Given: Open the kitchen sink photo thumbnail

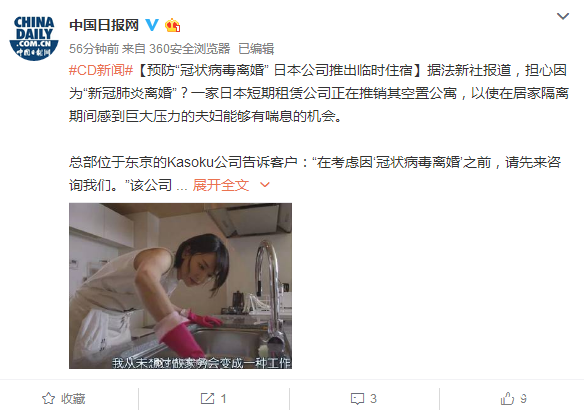Looking at the screenshot, I should [180, 286].
